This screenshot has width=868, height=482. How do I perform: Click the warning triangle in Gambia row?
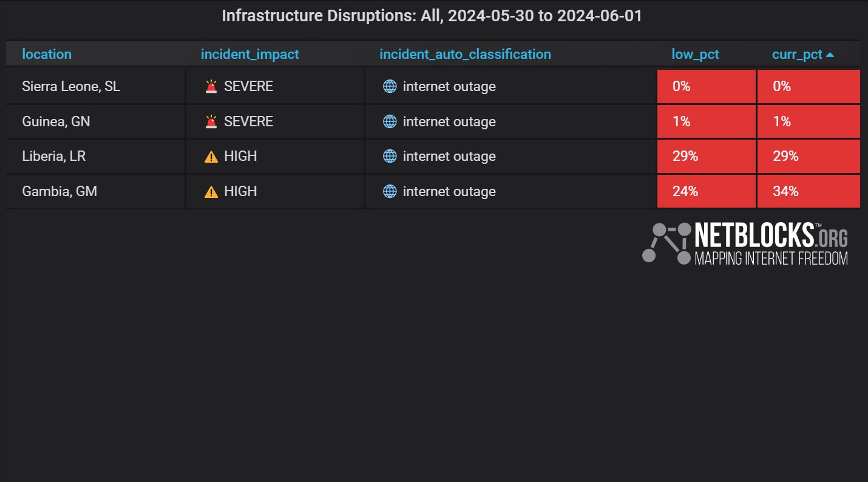pyautogui.click(x=211, y=192)
